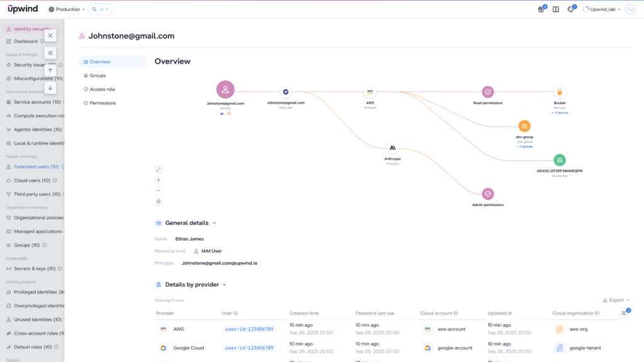644x362 pixels.
Task: Click the Johnstone@gmail.com identity node
Action: click(225, 89)
